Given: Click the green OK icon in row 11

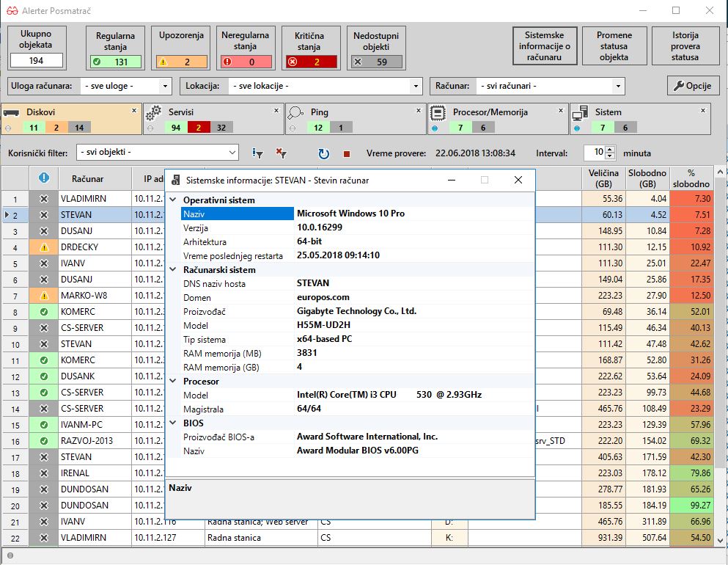Looking at the screenshot, I should 44,360.
